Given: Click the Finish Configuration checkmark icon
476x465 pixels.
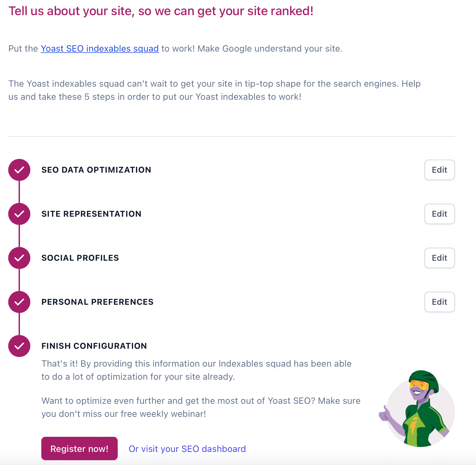Looking at the screenshot, I should [19, 346].
